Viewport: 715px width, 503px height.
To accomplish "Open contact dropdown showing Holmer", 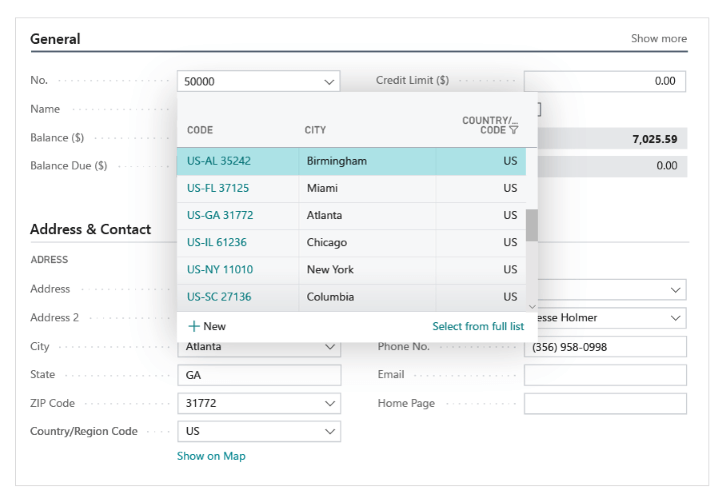I will [675, 318].
